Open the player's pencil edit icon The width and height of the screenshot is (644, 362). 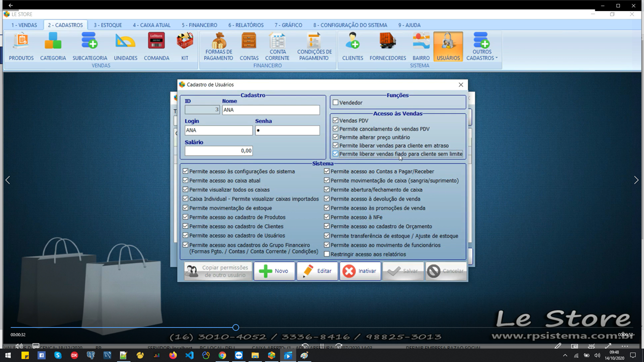(x=558, y=346)
